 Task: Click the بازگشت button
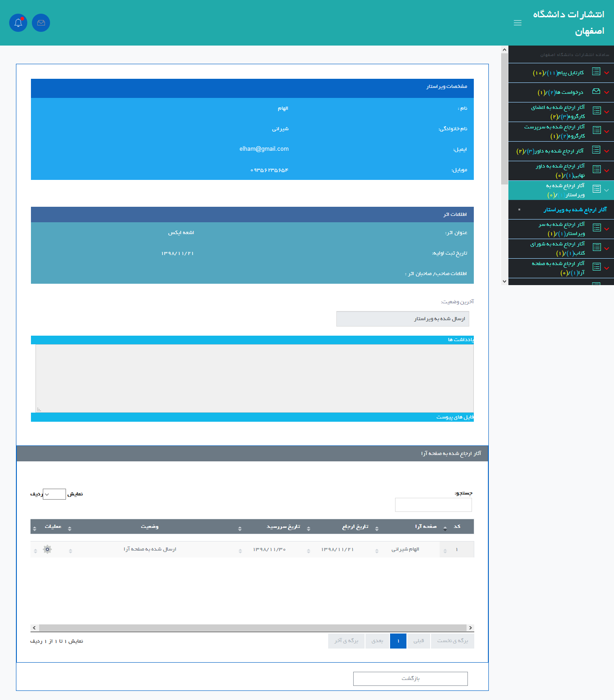tap(410, 679)
